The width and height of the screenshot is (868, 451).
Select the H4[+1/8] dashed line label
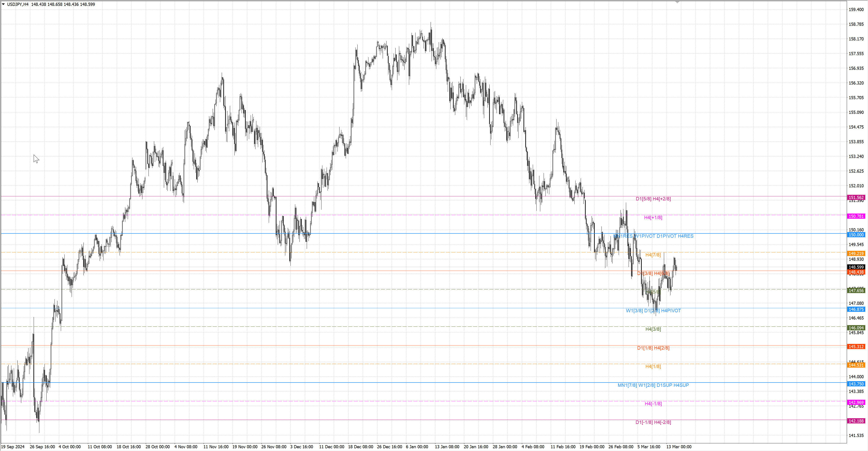pyautogui.click(x=653, y=218)
